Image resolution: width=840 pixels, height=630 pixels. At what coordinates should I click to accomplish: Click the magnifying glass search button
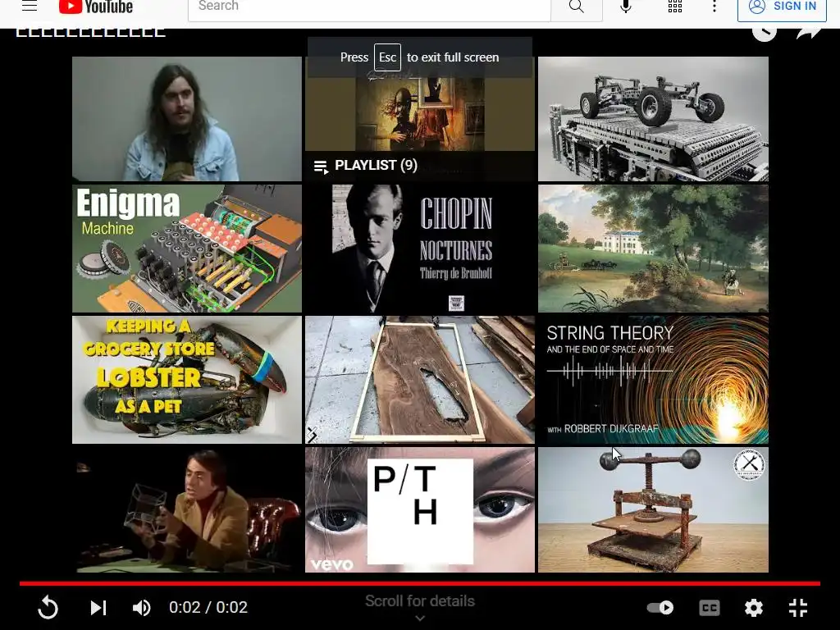click(577, 7)
